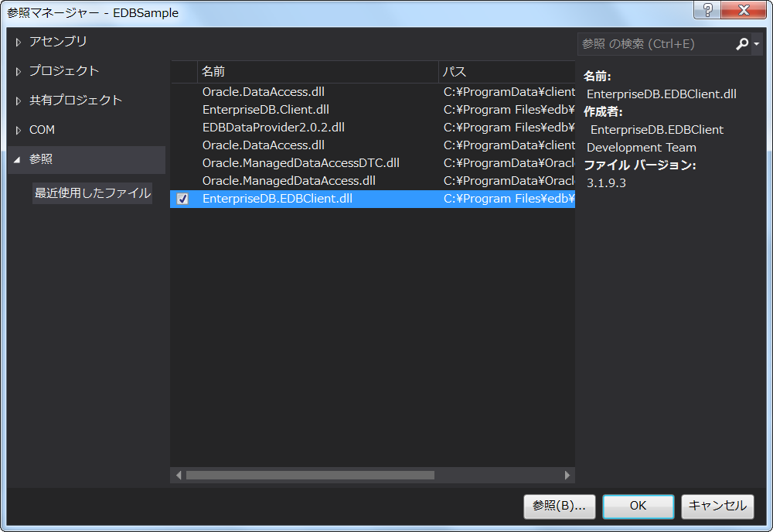
Task: Click the left arrow of the horizontal scrollbar
Action: tap(179, 475)
